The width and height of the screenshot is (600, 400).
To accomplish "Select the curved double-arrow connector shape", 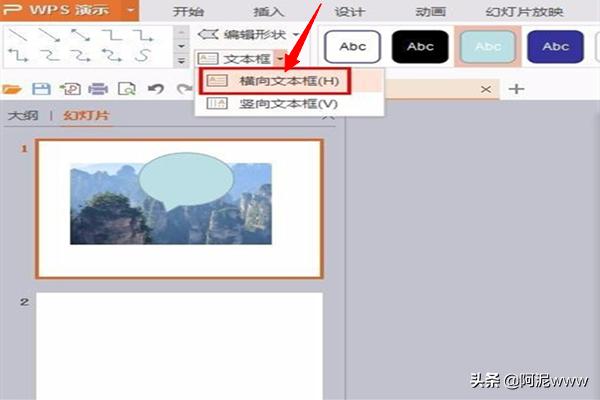I will (111, 56).
